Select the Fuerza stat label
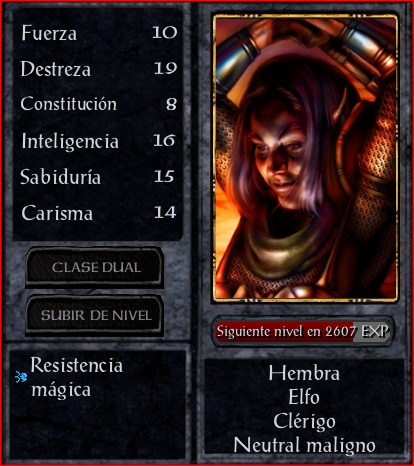The height and width of the screenshot is (466, 414). [49, 33]
